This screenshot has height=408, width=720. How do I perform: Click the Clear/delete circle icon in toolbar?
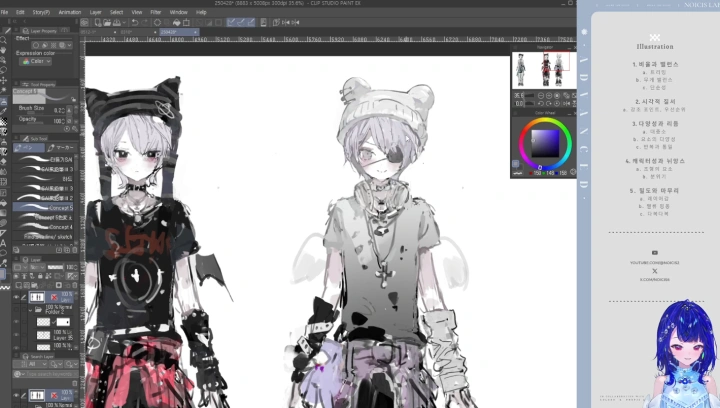(x=157, y=22)
